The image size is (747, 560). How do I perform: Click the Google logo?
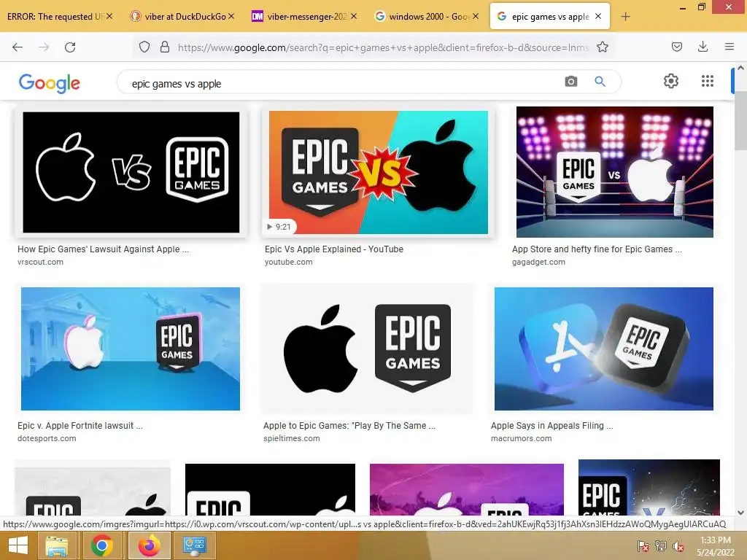pyautogui.click(x=49, y=83)
